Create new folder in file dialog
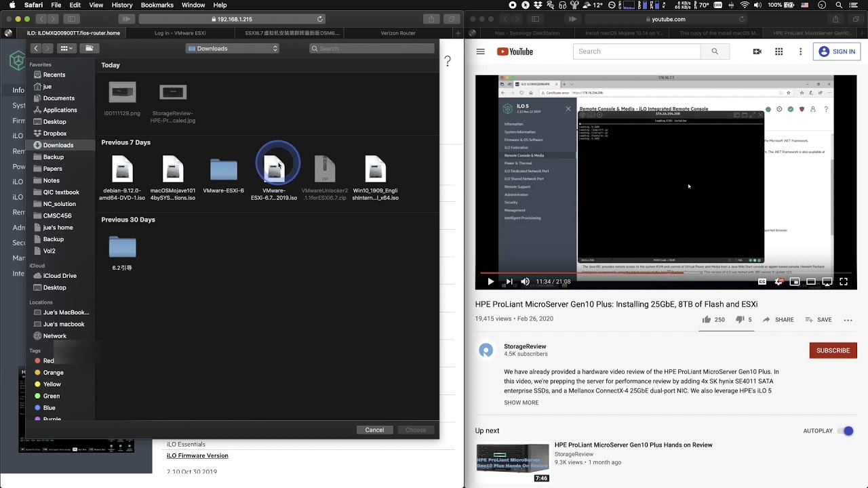Image resolution: width=868 pixels, height=488 pixels. [89, 48]
